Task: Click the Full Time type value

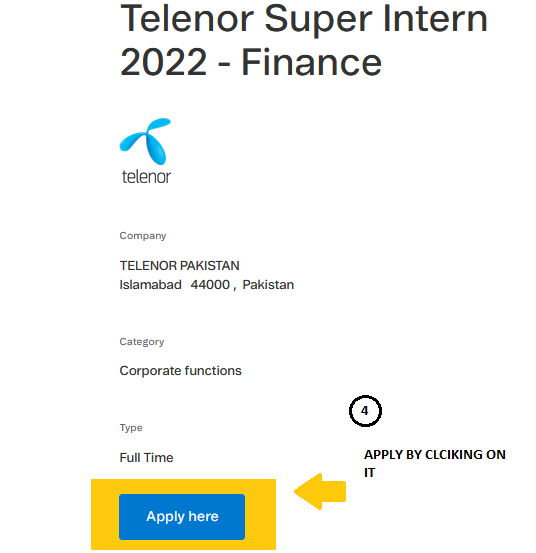Action: coord(146,457)
